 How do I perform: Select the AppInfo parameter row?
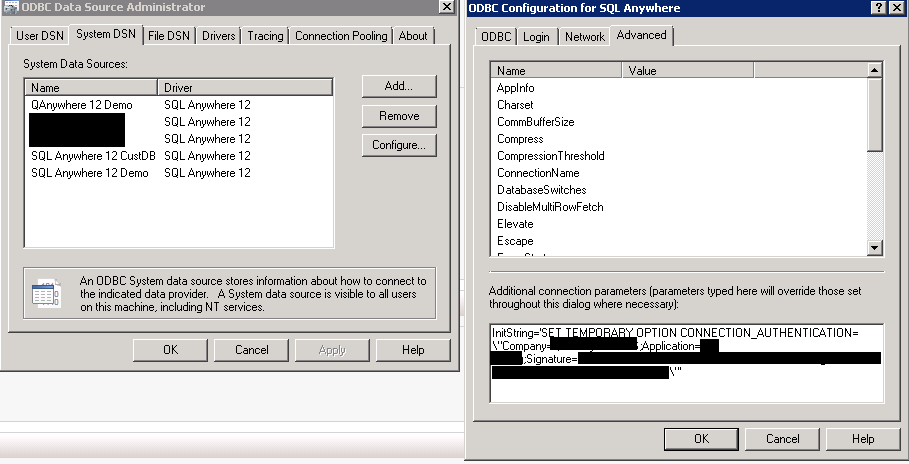pos(515,88)
